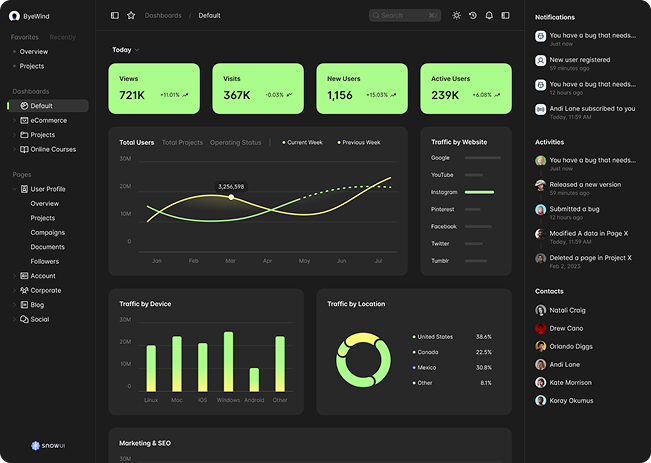The height and width of the screenshot is (463, 651).
Task: Click the Online Courses book icon
Action: [x=24, y=149]
